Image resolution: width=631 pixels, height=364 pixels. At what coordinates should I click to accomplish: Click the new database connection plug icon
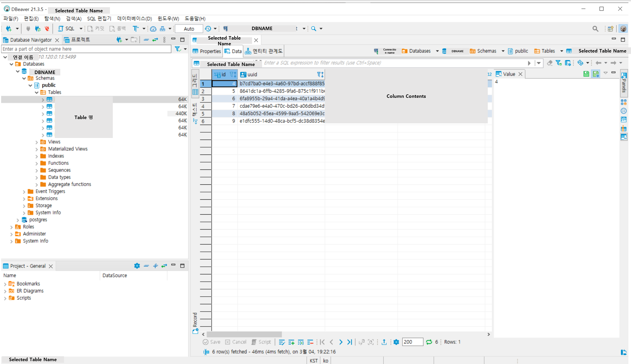pyautogui.click(x=8, y=29)
